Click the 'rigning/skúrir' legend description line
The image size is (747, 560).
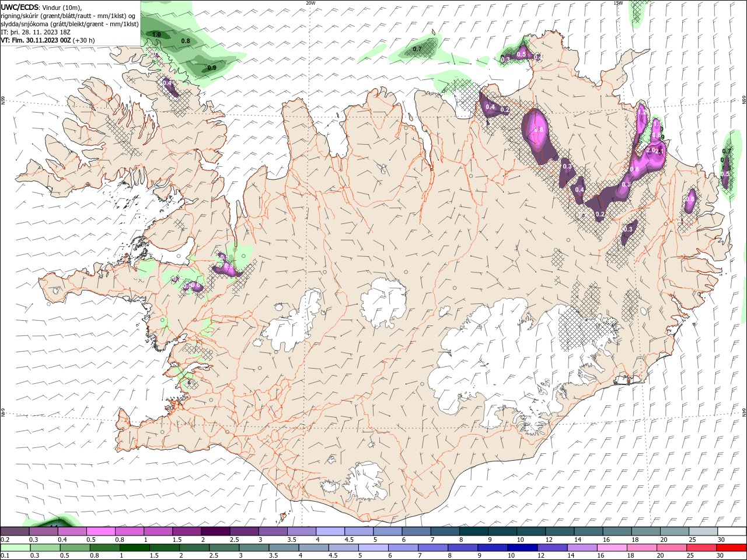[69, 16]
